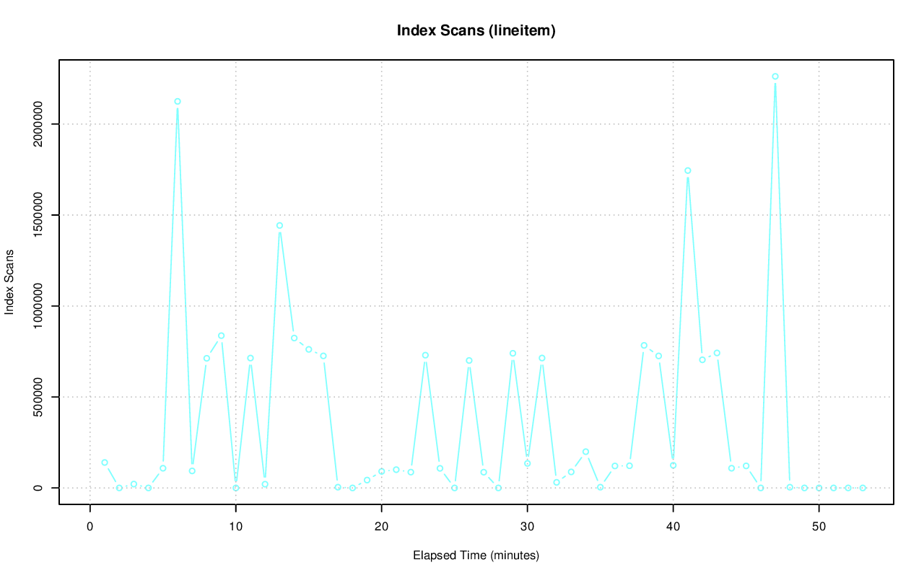Click the first data point at minute 1
The image size is (924, 578).
coord(105,463)
